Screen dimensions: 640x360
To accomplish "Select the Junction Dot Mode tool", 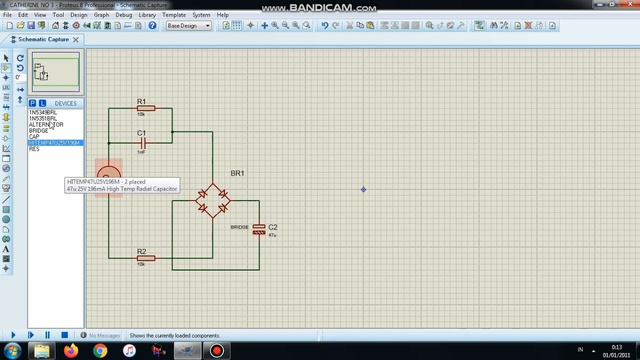I will point(6,78).
